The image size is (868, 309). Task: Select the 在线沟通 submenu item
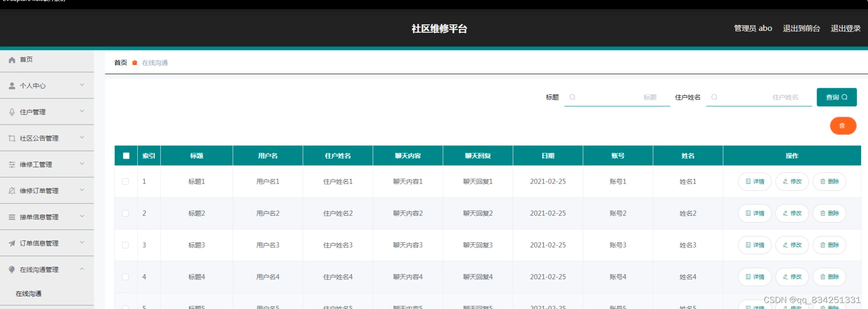coord(28,293)
